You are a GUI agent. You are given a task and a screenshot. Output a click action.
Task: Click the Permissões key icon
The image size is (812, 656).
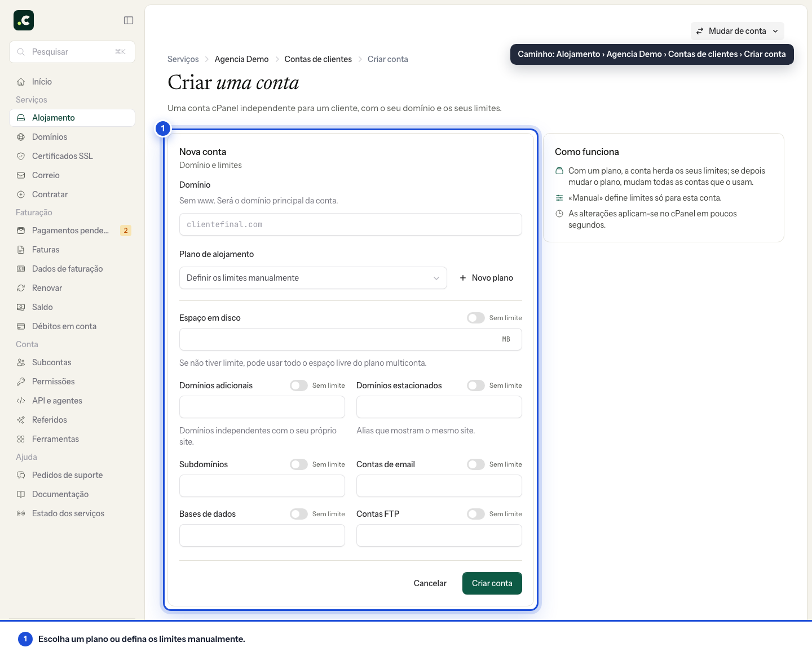coord(21,382)
